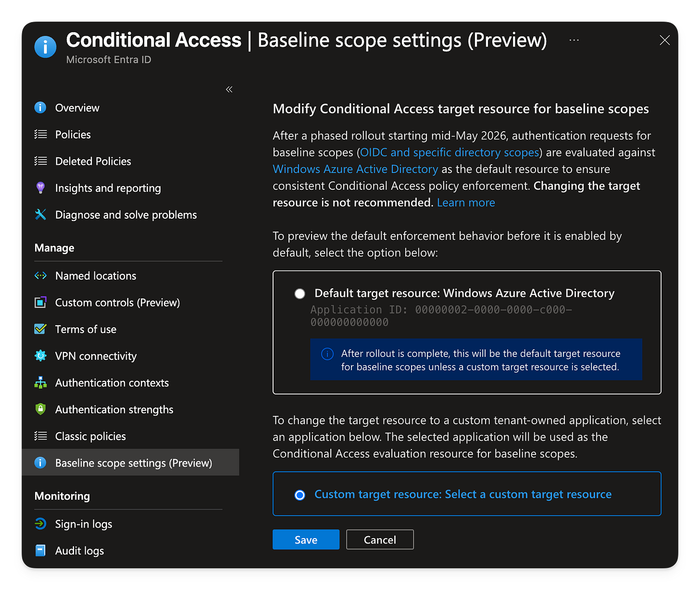This screenshot has height=590, width=700.
Task: Select Default target resource radio button
Action: point(300,294)
